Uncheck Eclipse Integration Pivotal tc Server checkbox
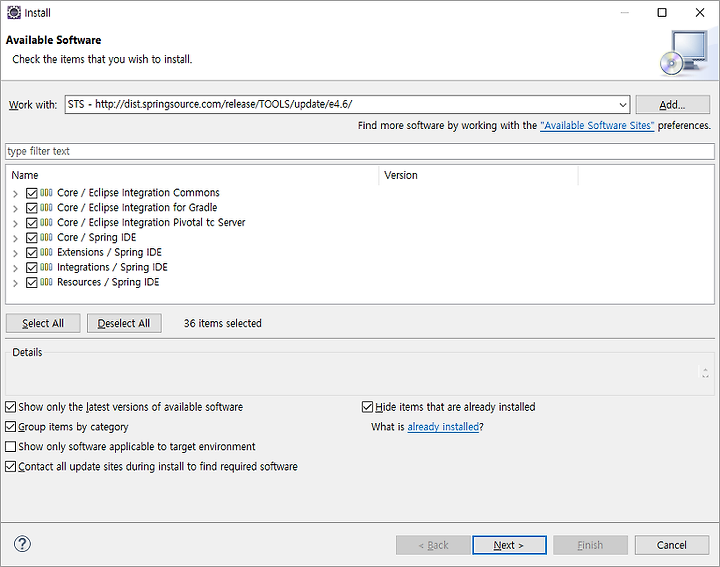Viewport: 720px width, 567px height. pyautogui.click(x=32, y=223)
